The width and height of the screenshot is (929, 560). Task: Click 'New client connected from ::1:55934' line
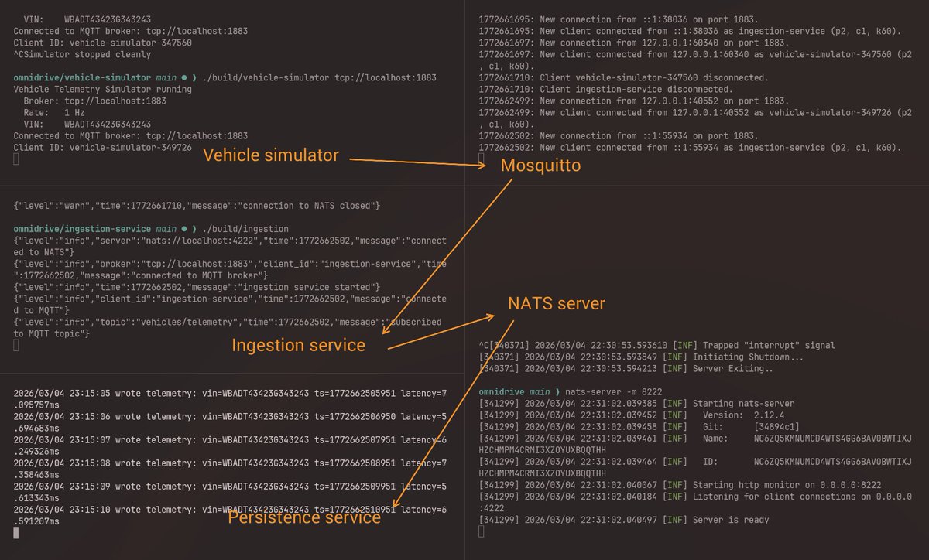pos(690,147)
